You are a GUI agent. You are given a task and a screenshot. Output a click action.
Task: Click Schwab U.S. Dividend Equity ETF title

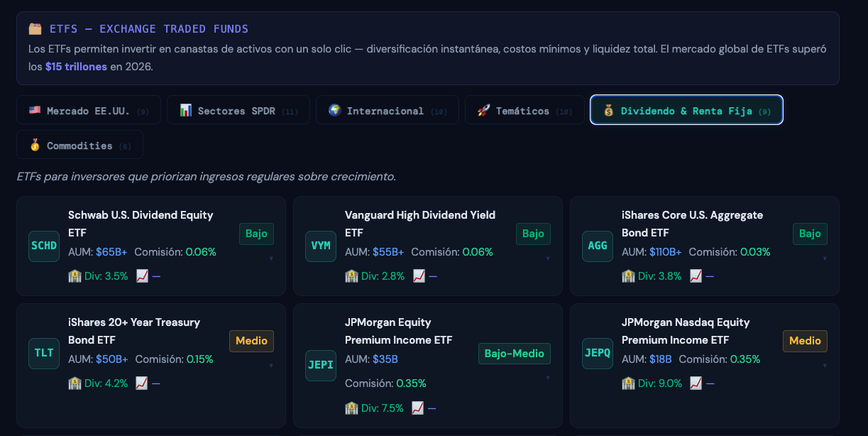[x=141, y=224]
